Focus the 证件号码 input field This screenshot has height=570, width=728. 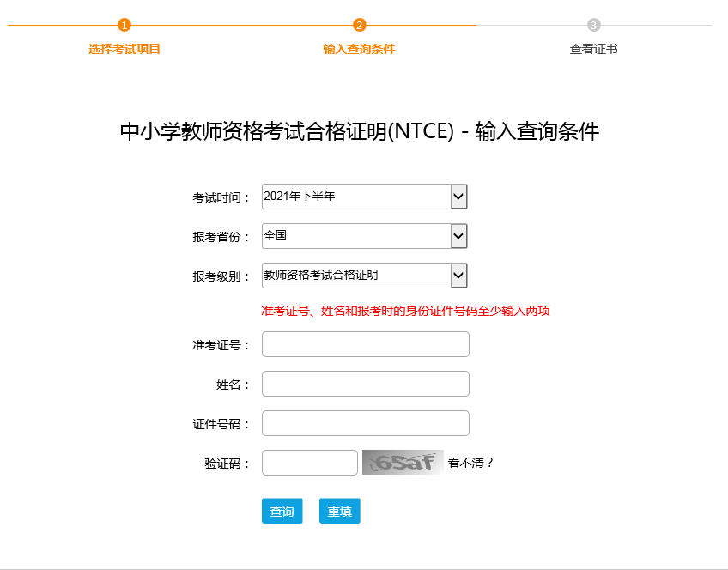pos(366,423)
